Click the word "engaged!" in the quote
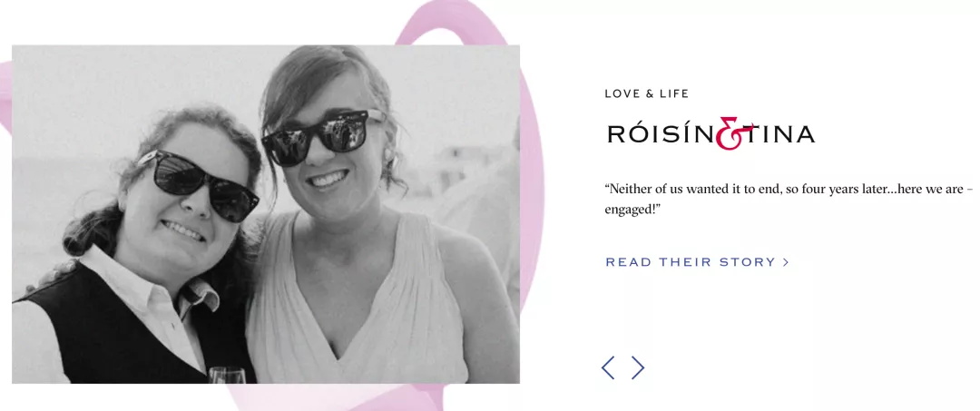The width and height of the screenshot is (980, 411). [x=632, y=210]
